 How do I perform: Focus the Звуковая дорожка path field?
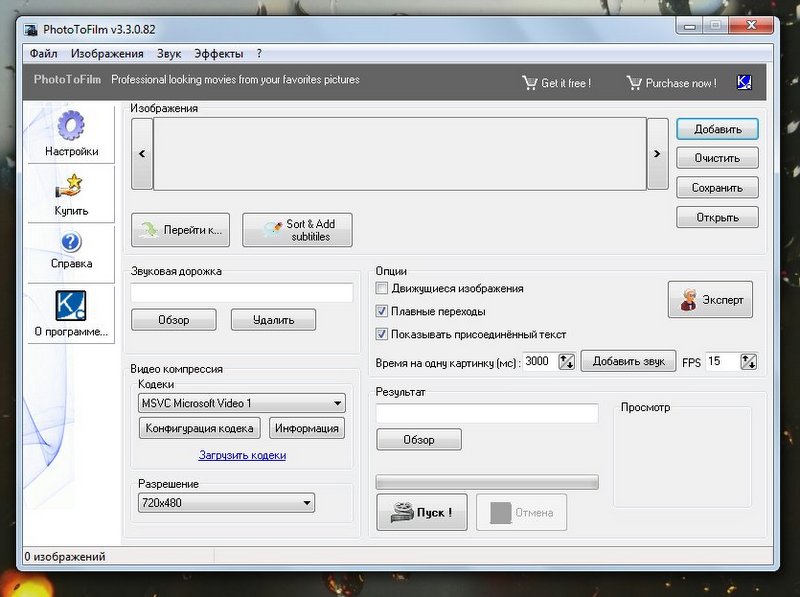242,292
